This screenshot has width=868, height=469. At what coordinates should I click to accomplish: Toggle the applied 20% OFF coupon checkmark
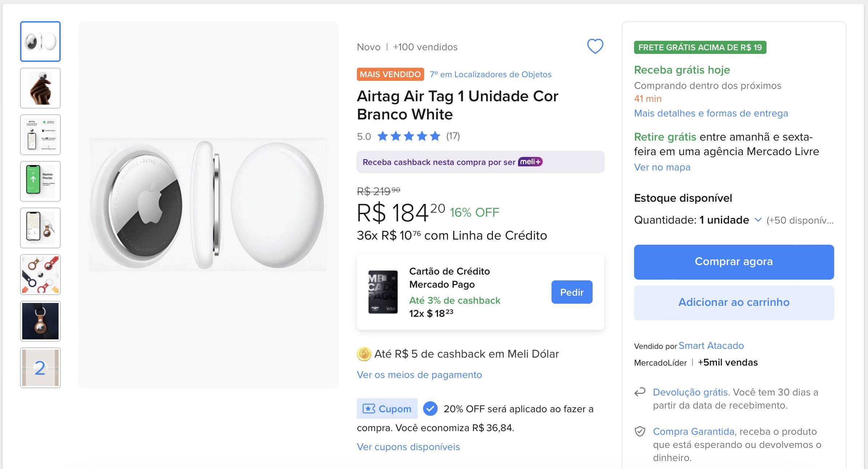[x=430, y=409]
